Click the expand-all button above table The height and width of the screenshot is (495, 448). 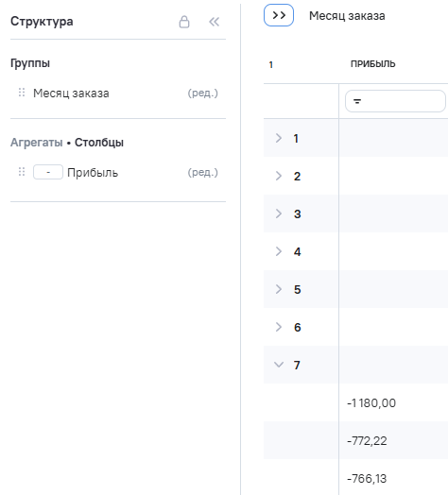279,15
